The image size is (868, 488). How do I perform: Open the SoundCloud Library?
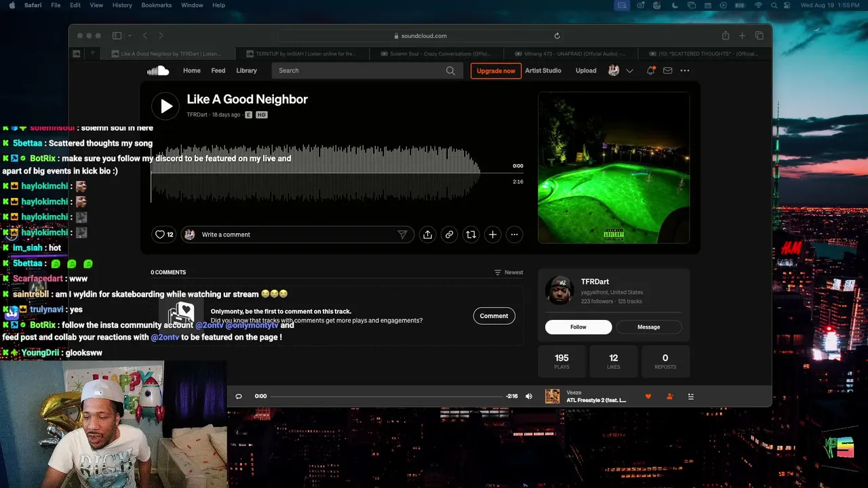[247, 70]
